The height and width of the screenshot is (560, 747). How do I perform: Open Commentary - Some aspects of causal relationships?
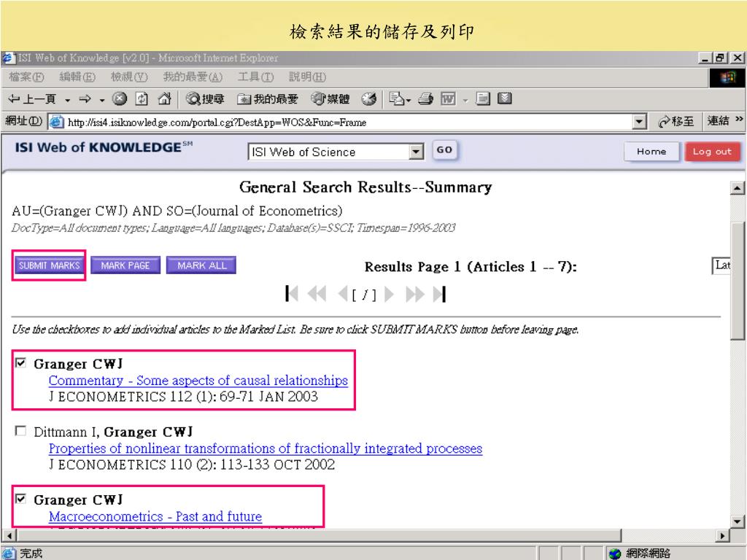(198, 381)
